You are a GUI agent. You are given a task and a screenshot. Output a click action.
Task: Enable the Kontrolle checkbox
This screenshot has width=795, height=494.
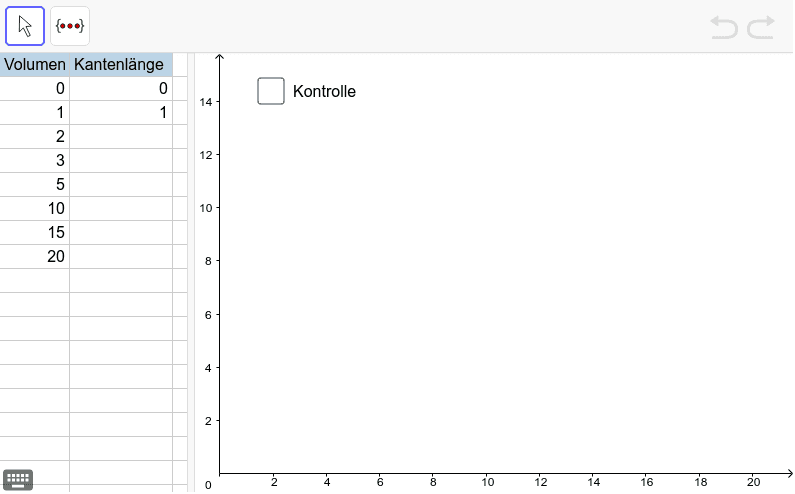271,91
